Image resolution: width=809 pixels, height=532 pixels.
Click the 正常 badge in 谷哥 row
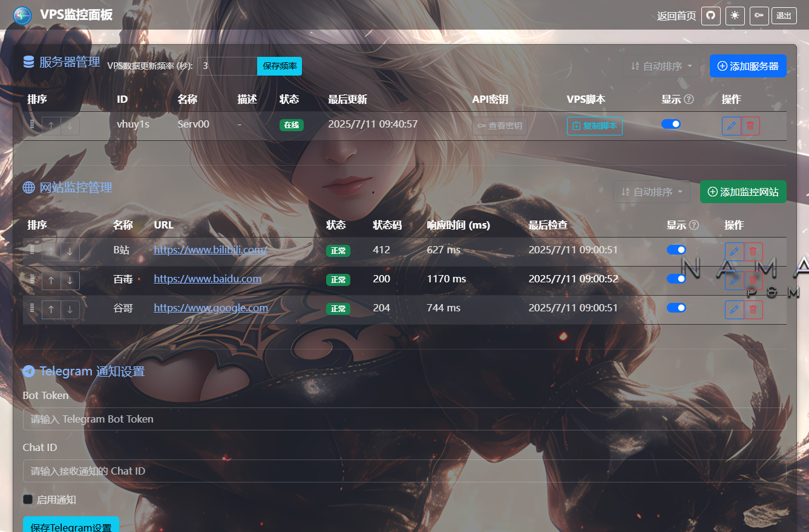coord(338,309)
